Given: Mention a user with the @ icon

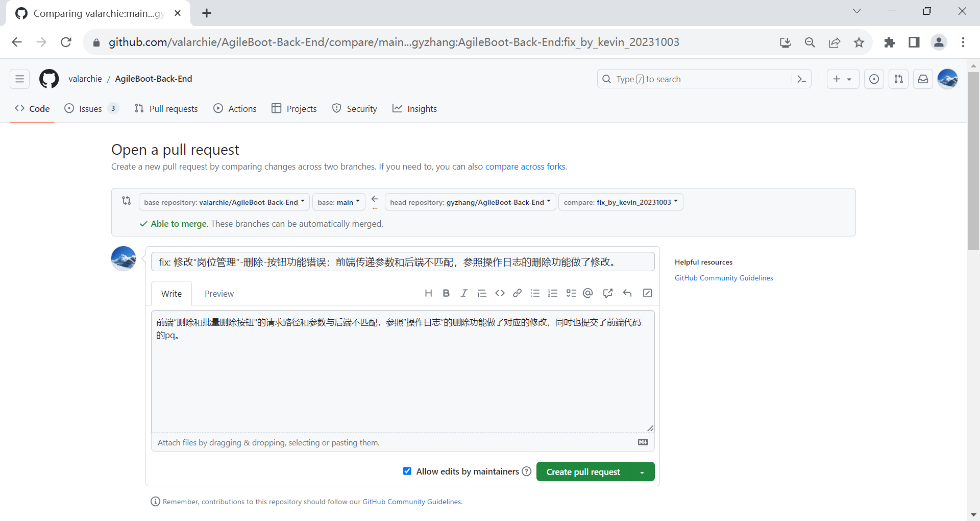Looking at the screenshot, I should pos(588,293).
